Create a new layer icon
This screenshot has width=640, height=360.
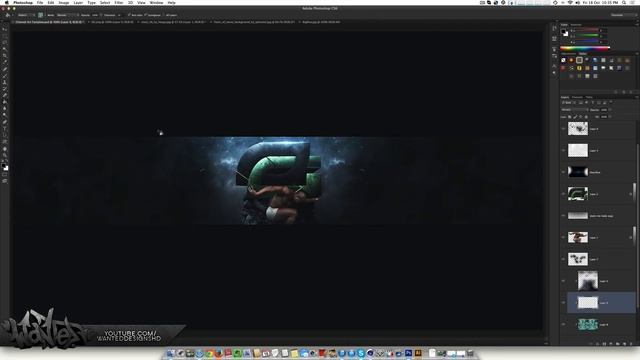tap(624, 344)
